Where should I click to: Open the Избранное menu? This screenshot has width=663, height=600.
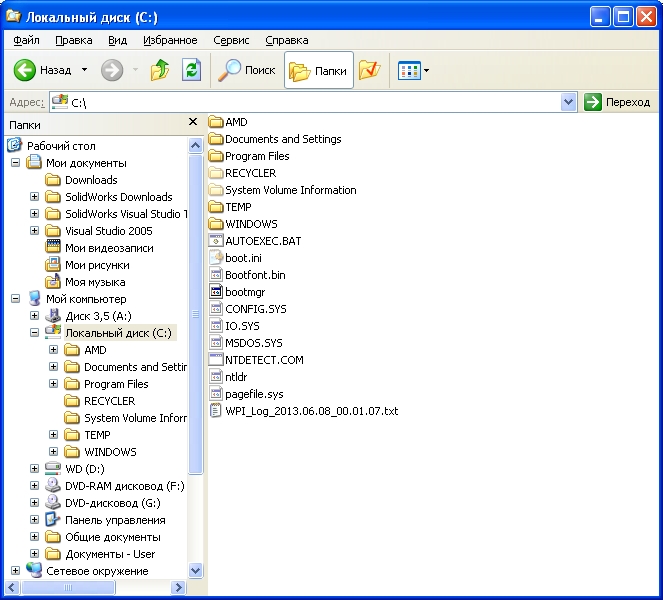pos(170,40)
